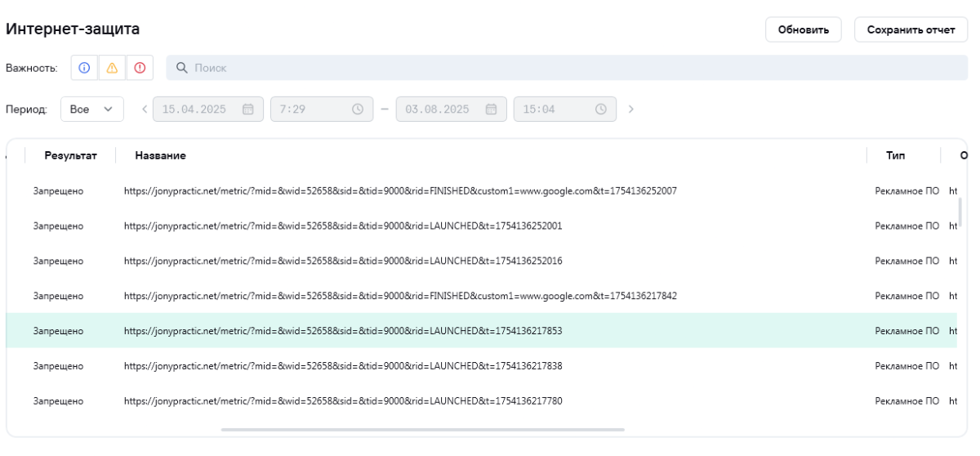
Task: Toggle the info importance filter
Action: (x=84, y=68)
